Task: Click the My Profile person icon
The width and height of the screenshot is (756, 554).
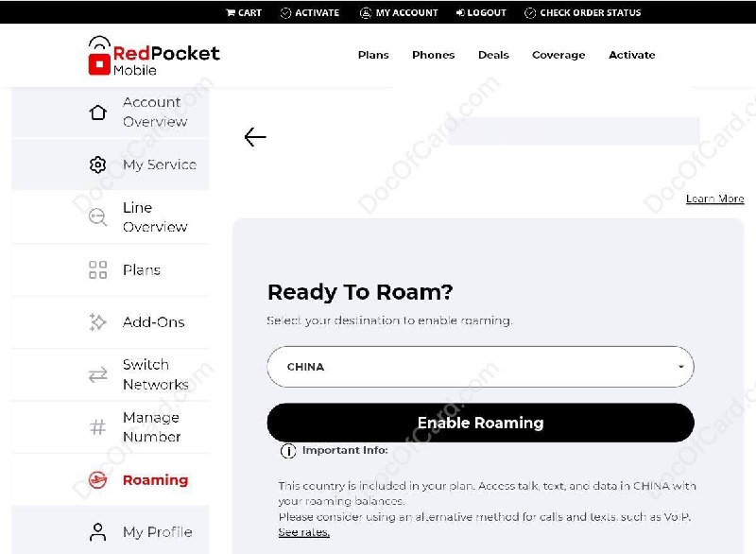Action: point(98,532)
